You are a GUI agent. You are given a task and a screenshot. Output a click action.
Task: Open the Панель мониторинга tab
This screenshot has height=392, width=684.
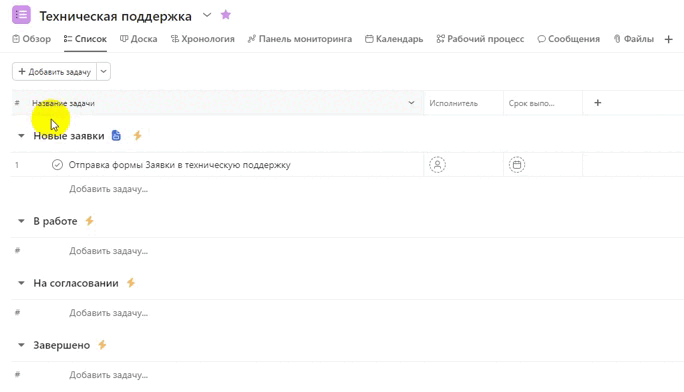[300, 39]
